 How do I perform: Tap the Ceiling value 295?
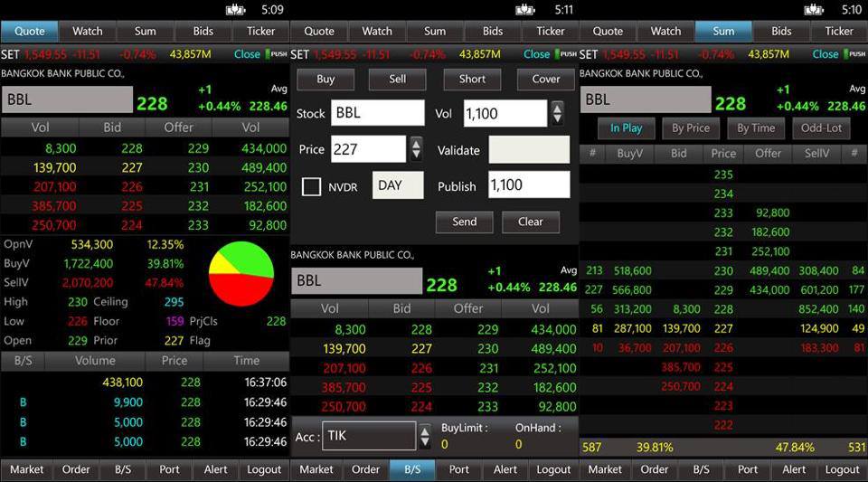click(174, 302)
